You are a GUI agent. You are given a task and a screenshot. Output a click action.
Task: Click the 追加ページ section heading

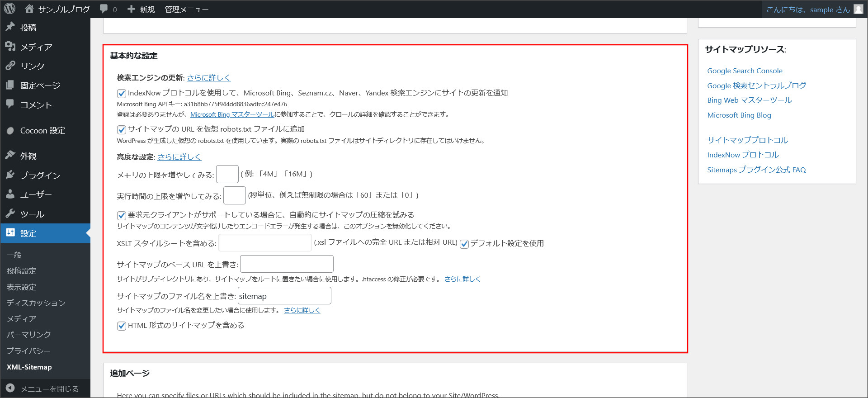130,373
